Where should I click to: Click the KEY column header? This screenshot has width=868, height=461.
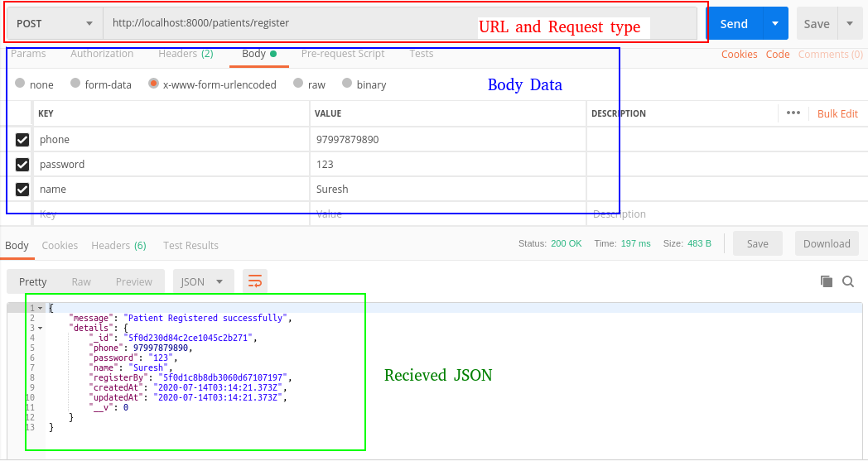(x=46, y=113)
